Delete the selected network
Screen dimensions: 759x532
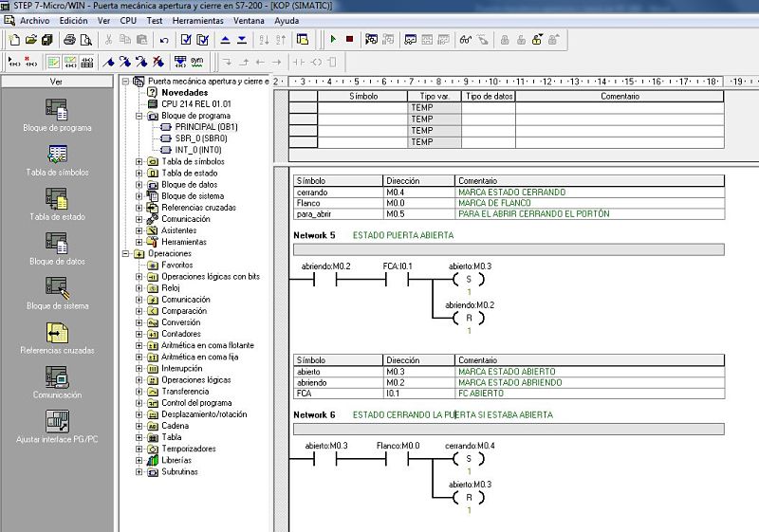point(31,62)
